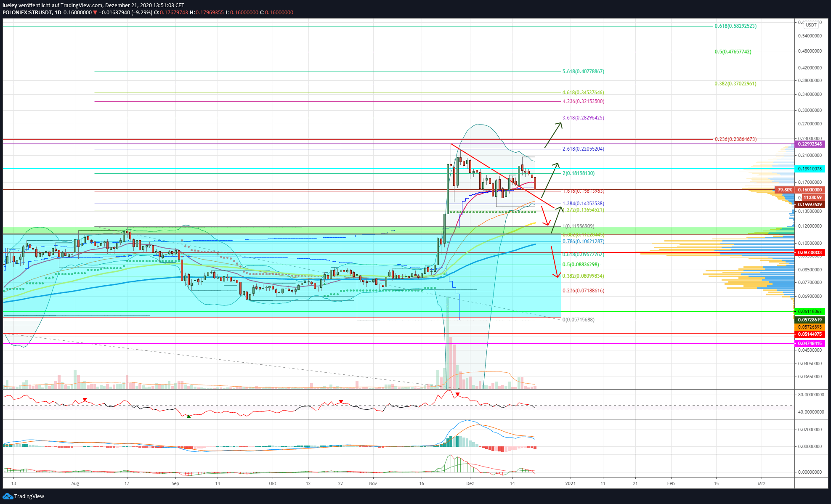Select the red label 0.236(0.23864673)
This screenshot has height=504, width=831.
point(735,139)
